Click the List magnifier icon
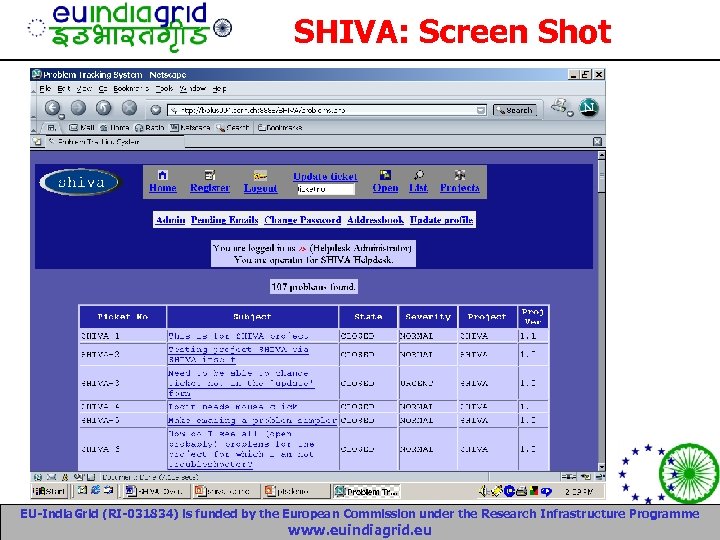 coord(418,175)
